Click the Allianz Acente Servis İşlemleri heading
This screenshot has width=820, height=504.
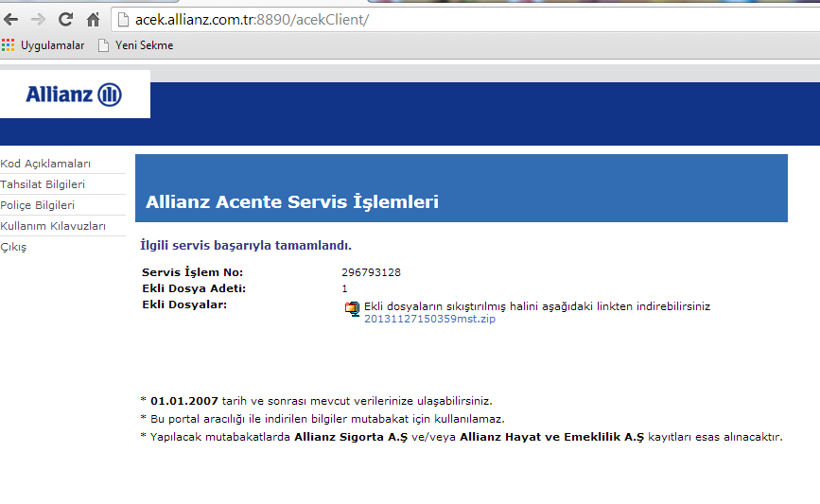tap(291, 202)
